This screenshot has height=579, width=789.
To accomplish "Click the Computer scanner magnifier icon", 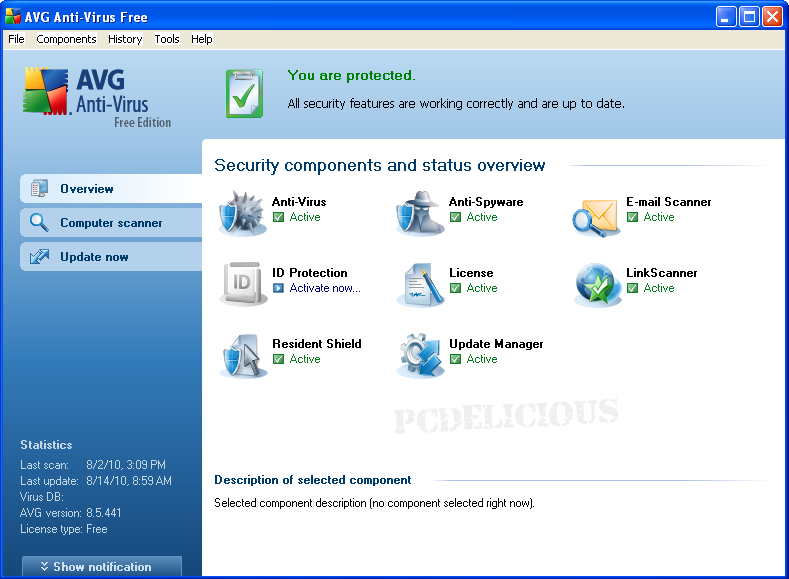I will click(39, 222).
